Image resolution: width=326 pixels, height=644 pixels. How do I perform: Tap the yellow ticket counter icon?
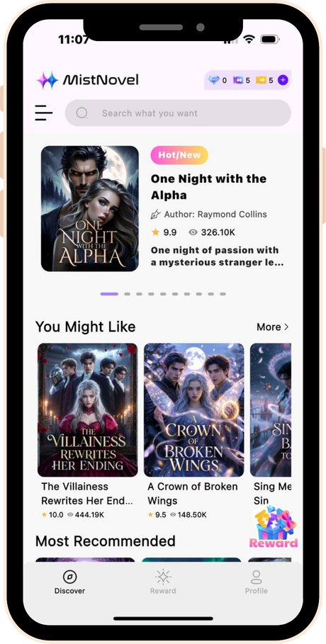click(x=261, y=80)
